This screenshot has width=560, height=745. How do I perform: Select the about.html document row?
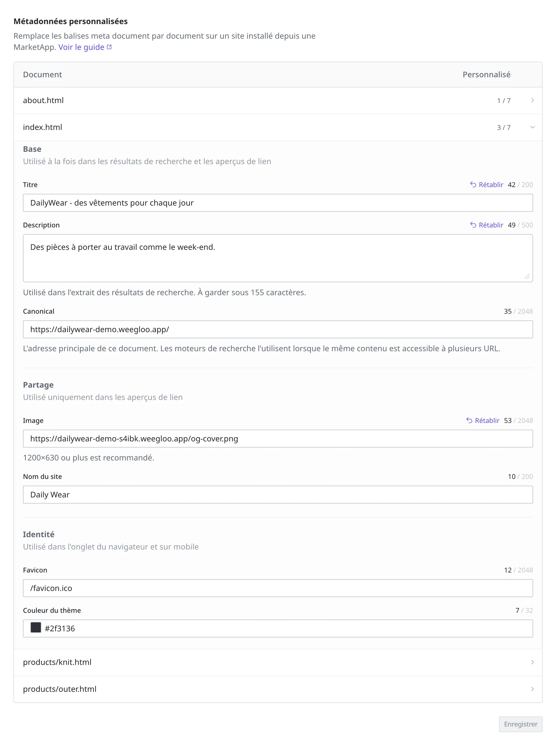[x=278, y=101]
